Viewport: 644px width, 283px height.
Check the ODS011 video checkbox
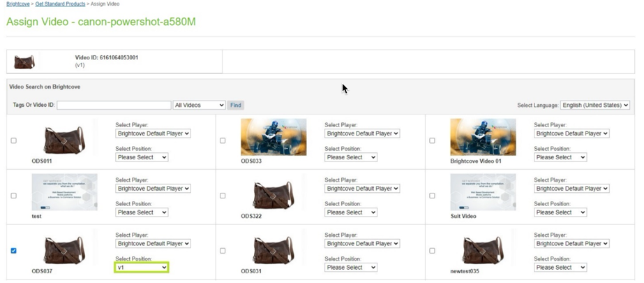click(13, 140)
